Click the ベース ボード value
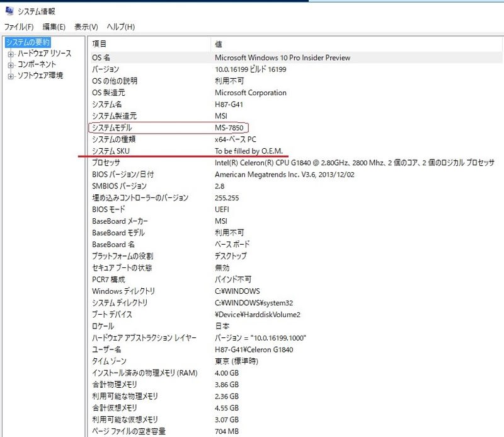This screenshot has height=437, width=504. coord(232,245)
